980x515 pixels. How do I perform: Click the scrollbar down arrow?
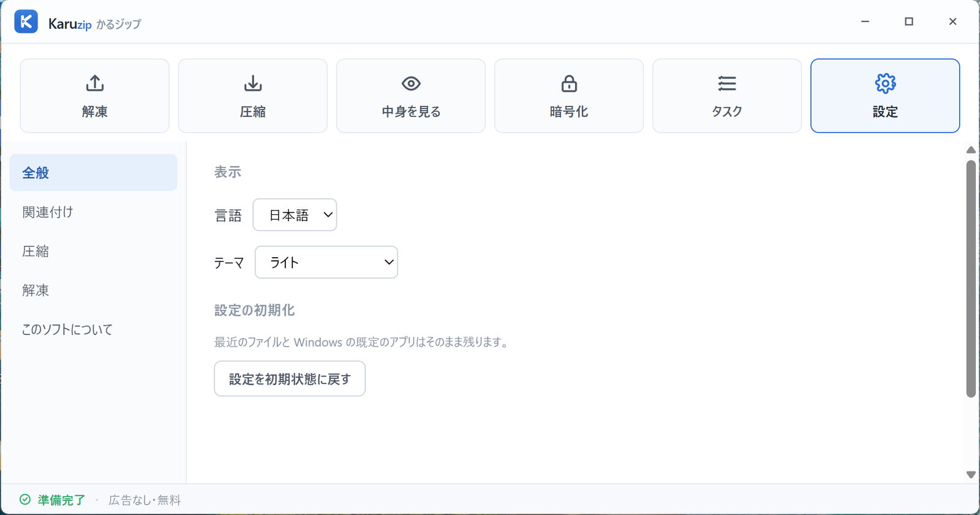[x=971, y=475]
